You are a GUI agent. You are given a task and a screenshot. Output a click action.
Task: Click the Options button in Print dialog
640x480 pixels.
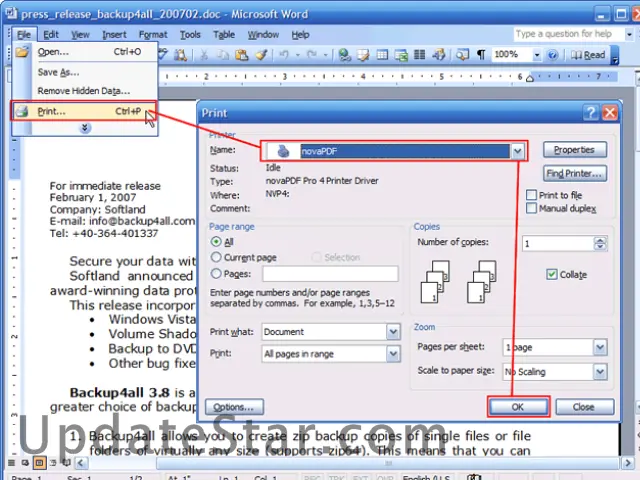(x=234, y=407)
